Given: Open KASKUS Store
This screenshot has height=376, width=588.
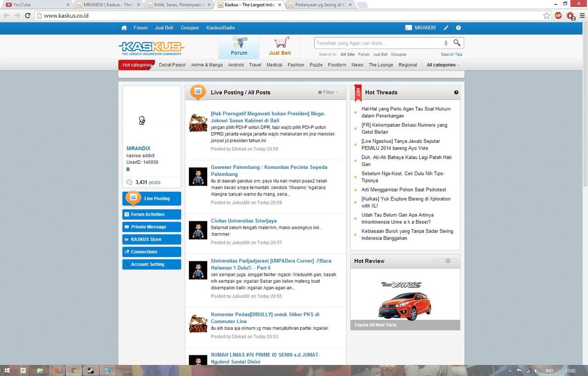Looking at the screenshot, I should pos(152,239).
